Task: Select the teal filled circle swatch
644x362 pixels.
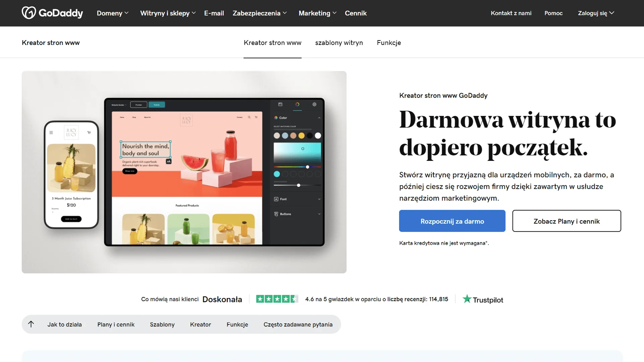Action: pos(277,174)
